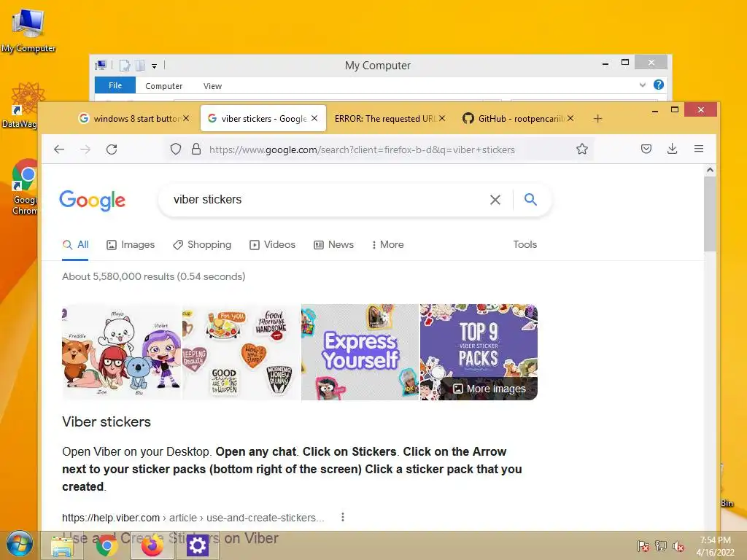Screen dimensions: 747x560
Task: Select the Shopping search filter
Action: pyautogui.click(x=202, y=245)
